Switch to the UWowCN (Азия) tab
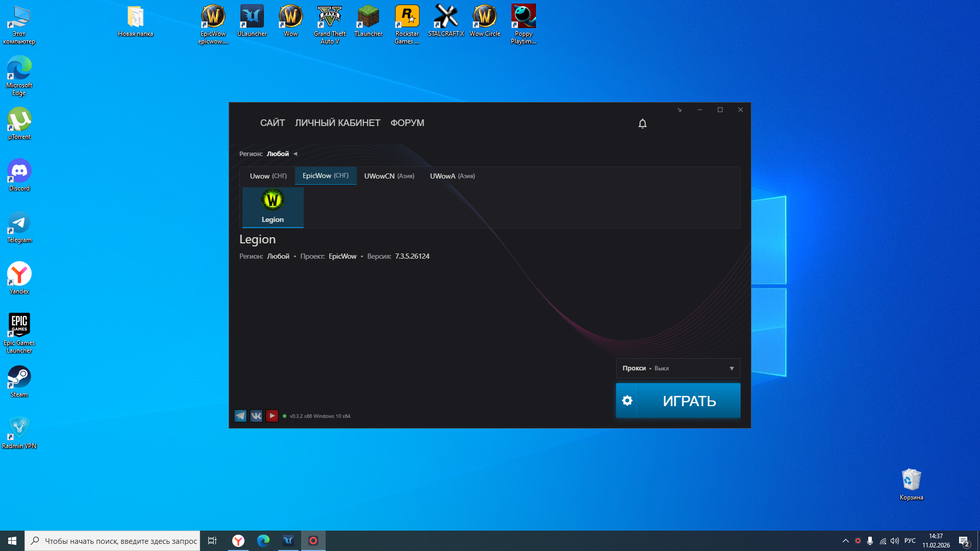This screenshot has width=980, height=551. [x=389, y=176]
